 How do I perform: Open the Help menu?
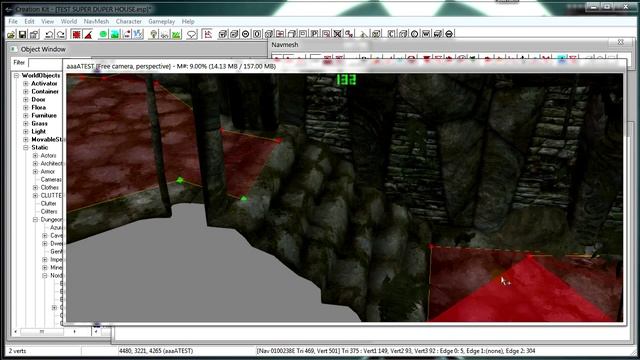188,21
